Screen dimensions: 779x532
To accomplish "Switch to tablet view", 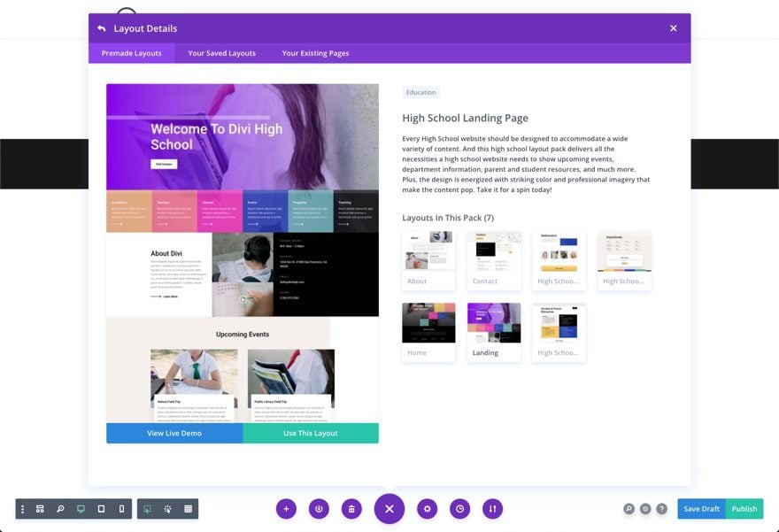I will pyautogui.click(x=101, y=509).
